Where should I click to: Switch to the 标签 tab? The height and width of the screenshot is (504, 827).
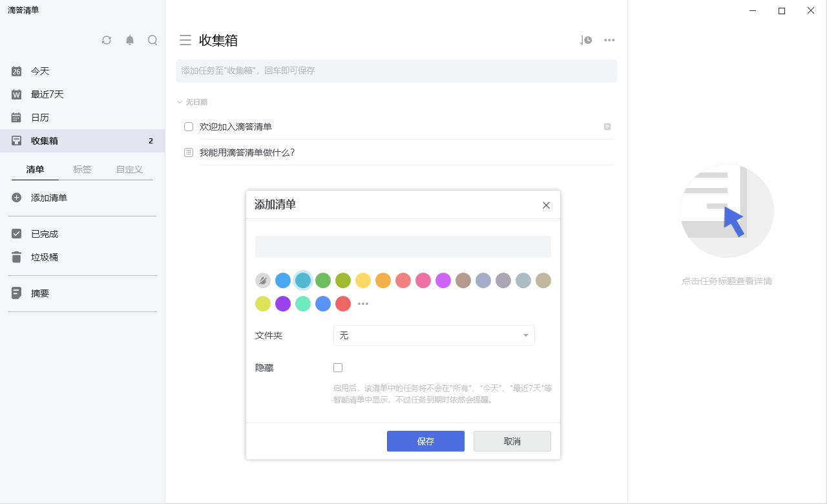point(82,169)
